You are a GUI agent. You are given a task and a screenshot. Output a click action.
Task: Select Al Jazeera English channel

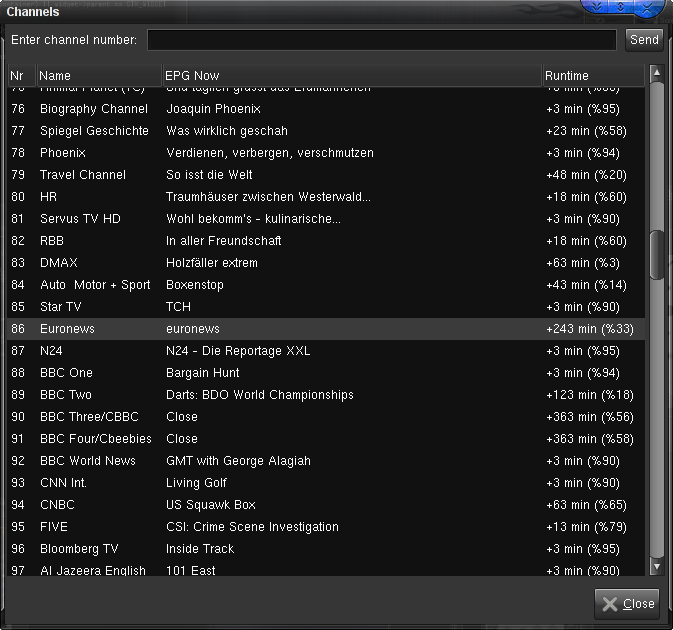pyautogui.click(x=326, y=568)
